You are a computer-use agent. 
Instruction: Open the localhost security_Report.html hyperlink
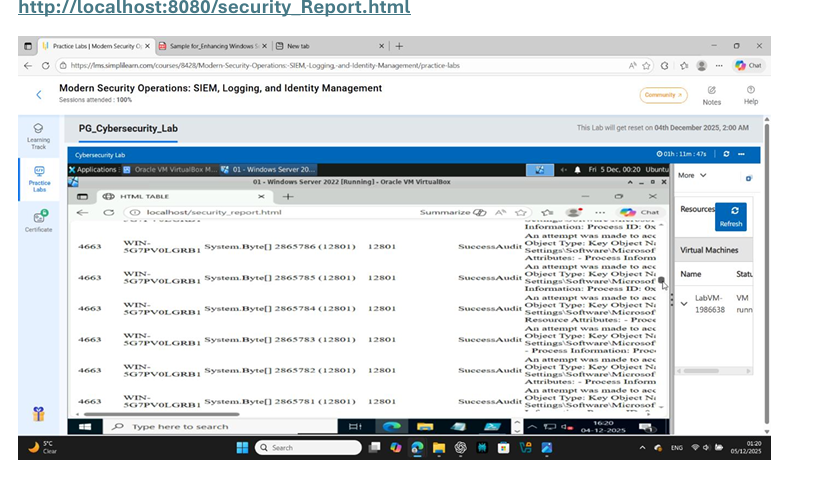[214, 7]
